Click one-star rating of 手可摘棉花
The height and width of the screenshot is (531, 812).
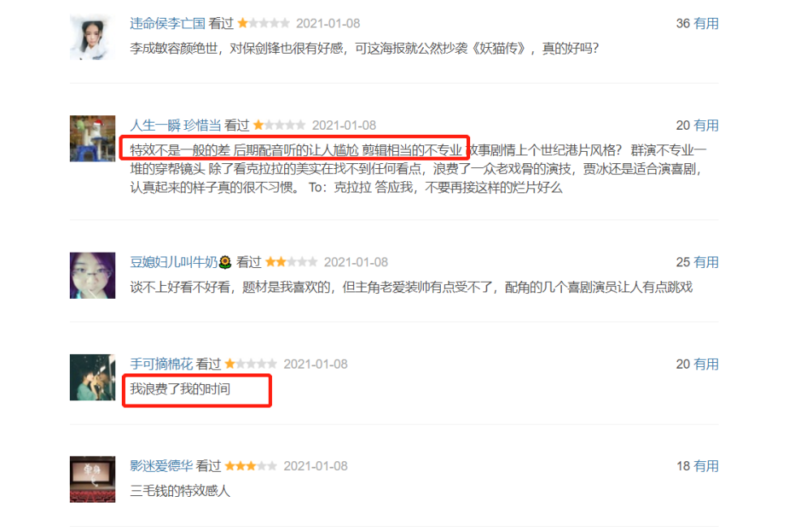251,365
